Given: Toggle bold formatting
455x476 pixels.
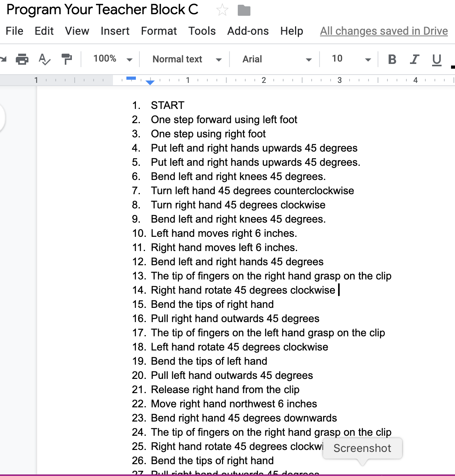Looking at the screenshot, I should [392, 58].
